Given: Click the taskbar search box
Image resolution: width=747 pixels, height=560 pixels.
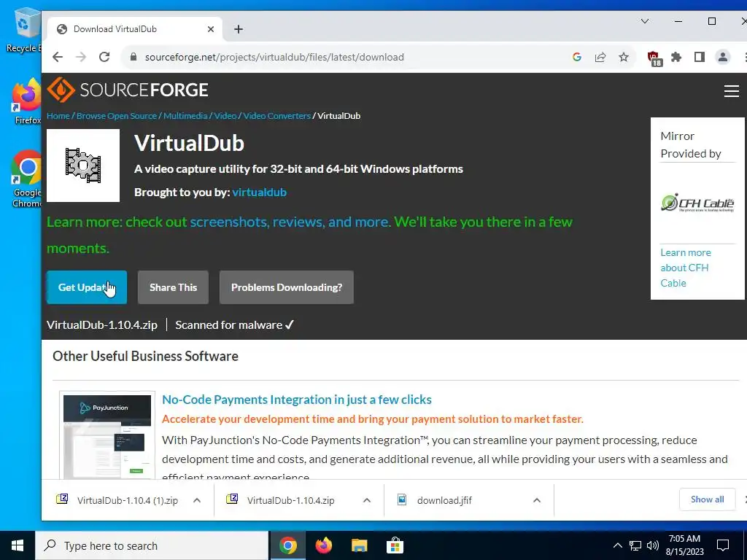Looking at the screenshot, I should coord(152,545).
